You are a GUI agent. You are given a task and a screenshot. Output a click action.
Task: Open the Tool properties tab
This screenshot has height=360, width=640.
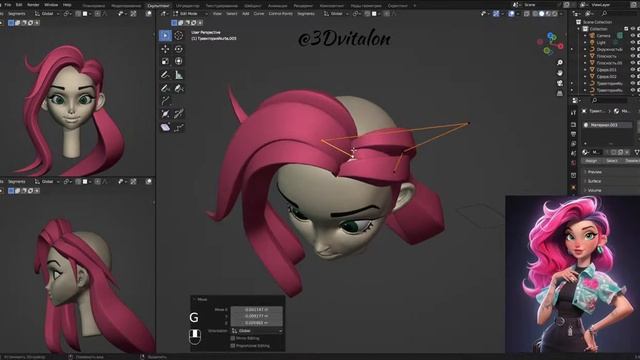pos(573,113)
